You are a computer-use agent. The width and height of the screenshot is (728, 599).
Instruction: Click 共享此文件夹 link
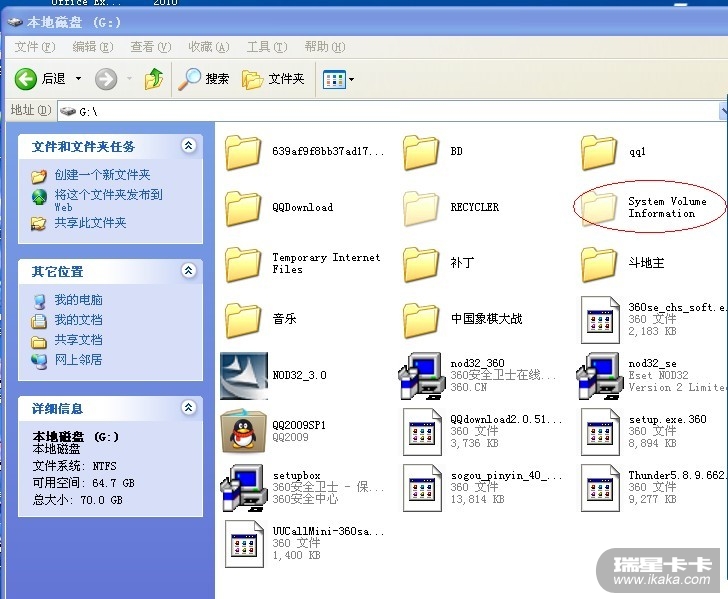pos(90,223)
